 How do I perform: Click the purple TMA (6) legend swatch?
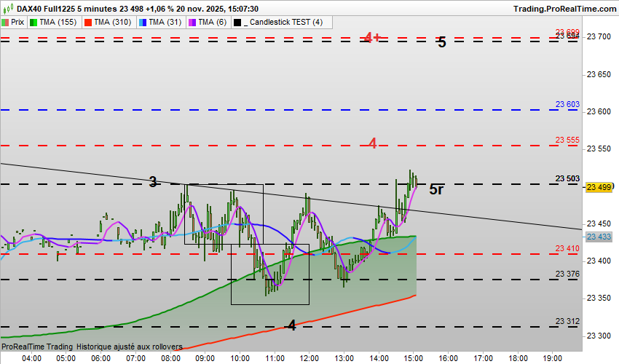[192, 23]
